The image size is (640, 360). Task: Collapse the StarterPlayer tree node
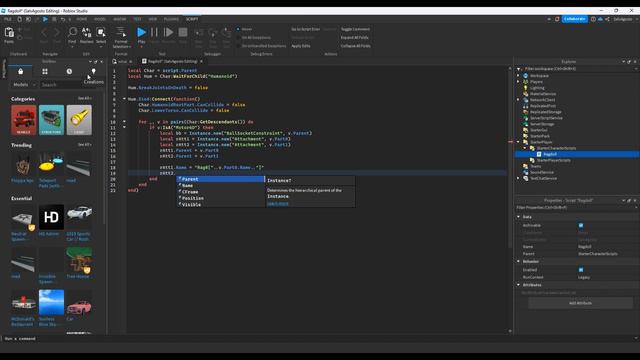pos(518,142)
